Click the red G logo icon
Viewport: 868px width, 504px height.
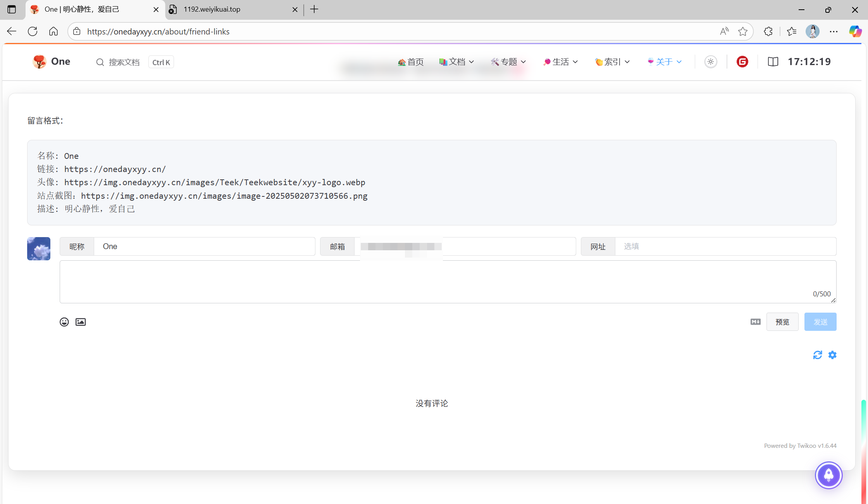[742, 62]
